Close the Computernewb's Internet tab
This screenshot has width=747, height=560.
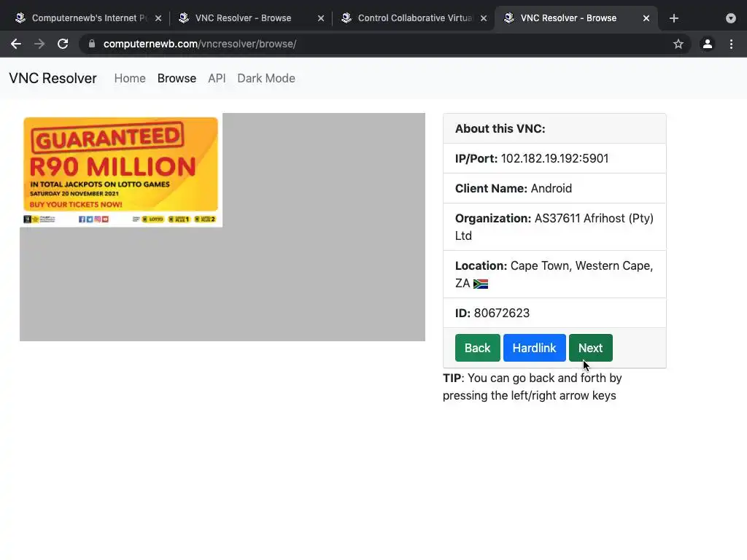point(158,18)
